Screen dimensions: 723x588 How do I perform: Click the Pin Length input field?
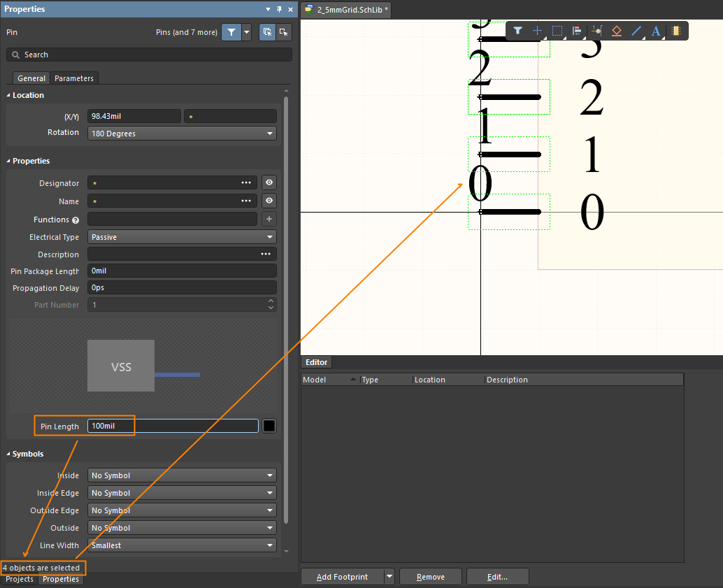pos(172,426)
